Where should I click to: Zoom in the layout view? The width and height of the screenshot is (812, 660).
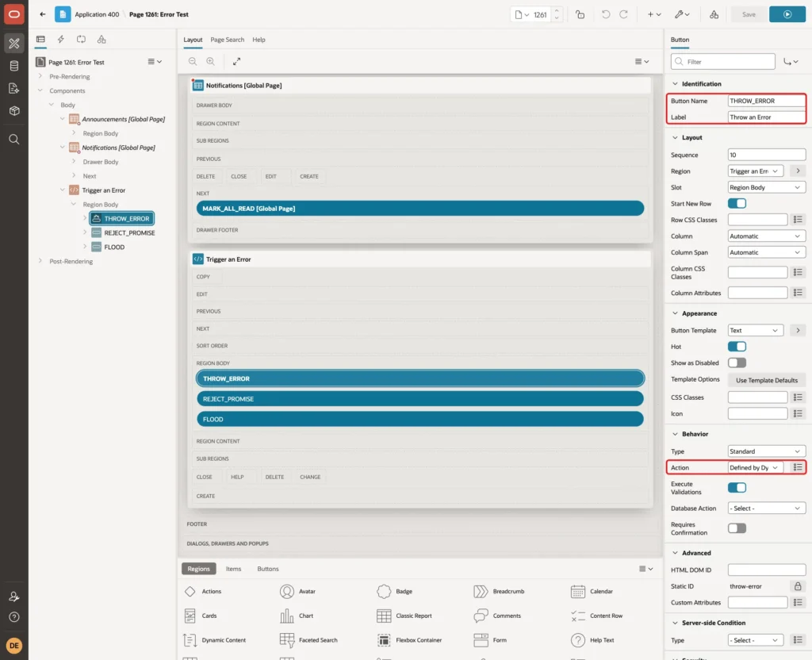[210, 61]
